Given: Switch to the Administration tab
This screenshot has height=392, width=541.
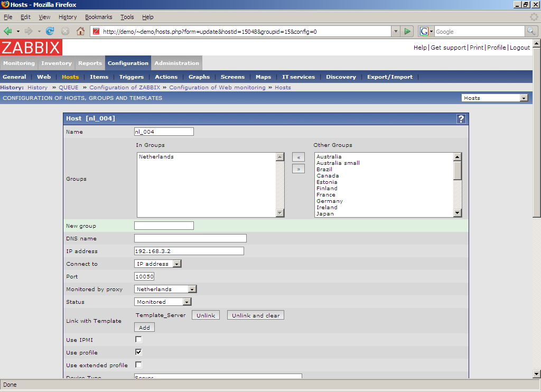Looking at the screenshot, I should (176, 63).
